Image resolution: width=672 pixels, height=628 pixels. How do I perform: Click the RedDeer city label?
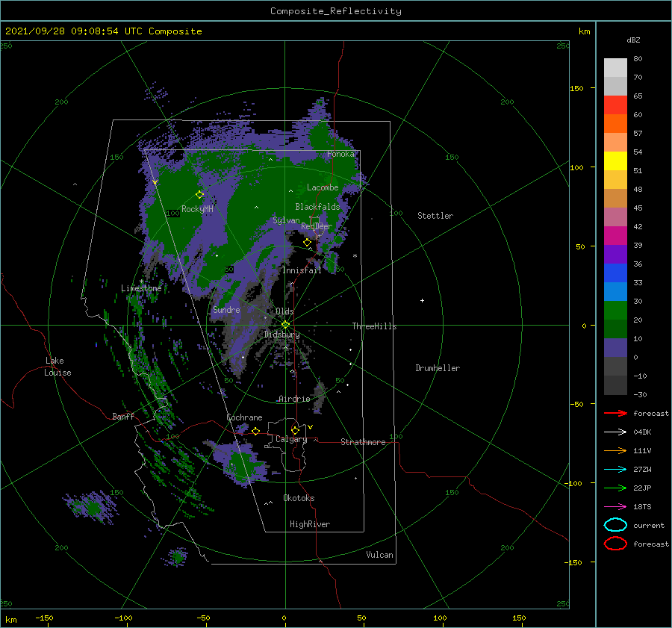tap(317, 226)
